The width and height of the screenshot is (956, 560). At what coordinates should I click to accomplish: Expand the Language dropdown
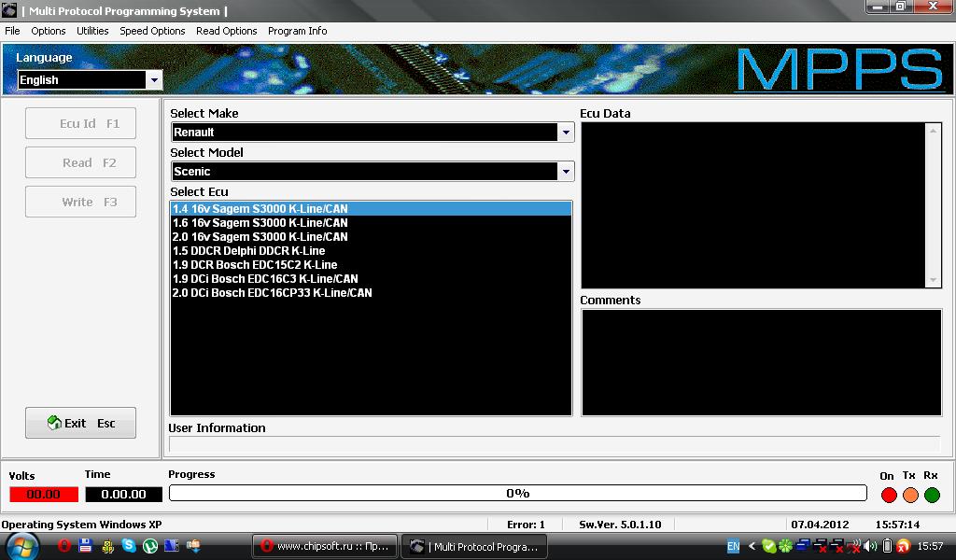154,80
